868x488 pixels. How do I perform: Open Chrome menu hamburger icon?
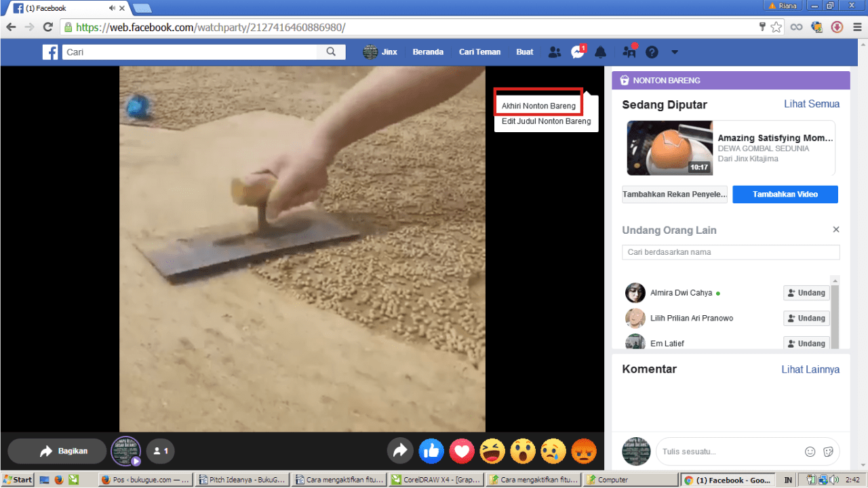pos(856,27)
